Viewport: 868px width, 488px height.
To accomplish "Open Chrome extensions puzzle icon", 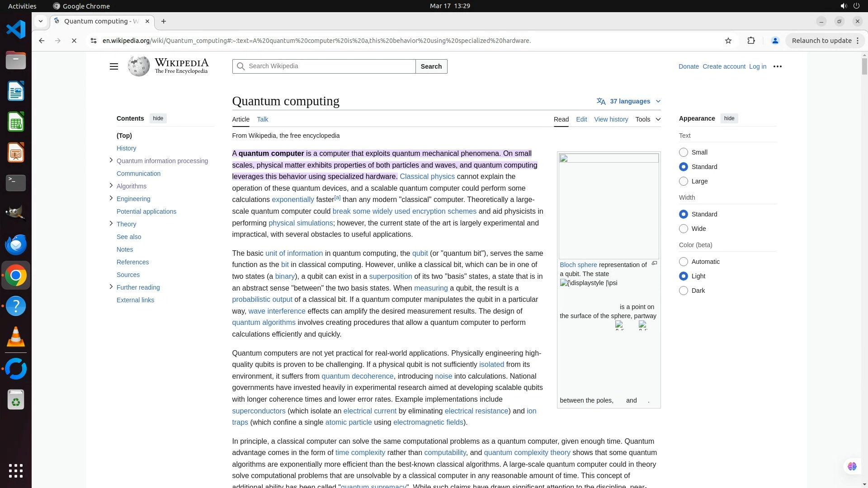I will coord(751,41).
